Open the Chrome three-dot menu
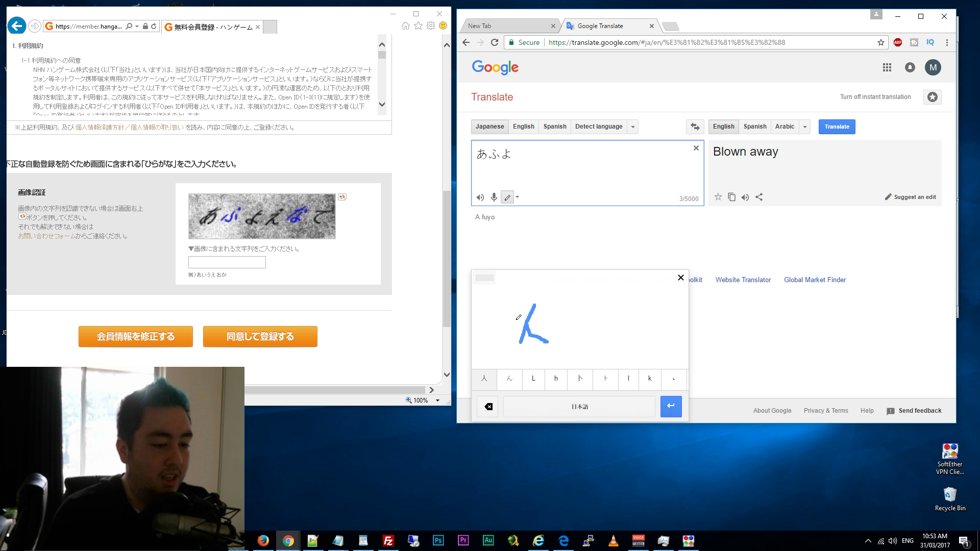This screenshot has width=980, height=551. (x=947, y=43)
